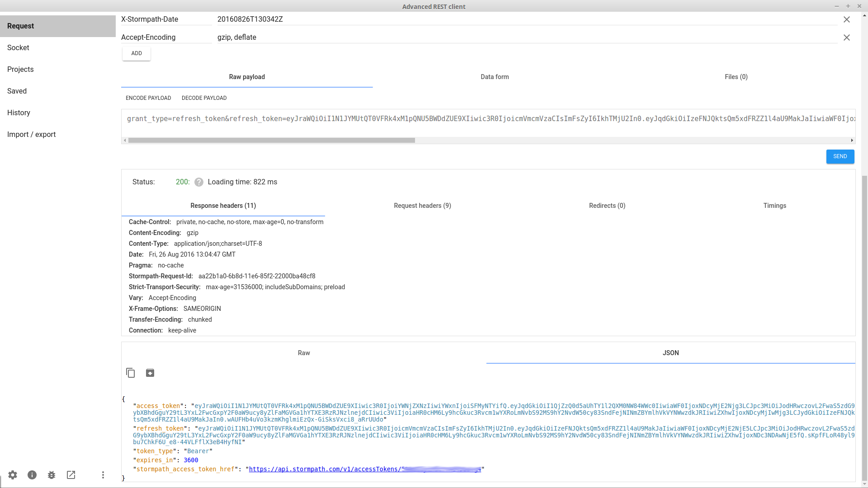The width and height of the screenshot is (868, 488).
Task: Report a bug icon
Action: tap(52, 475)
